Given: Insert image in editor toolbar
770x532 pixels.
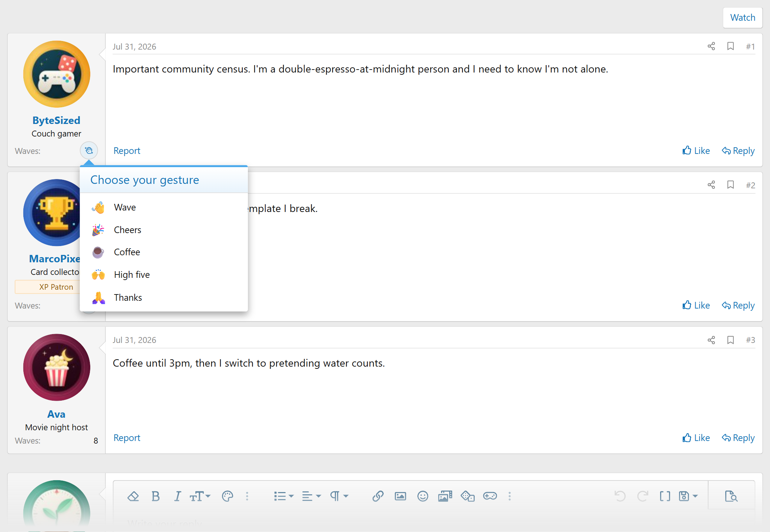Looking at the screenshot, I should pos(400,496).
